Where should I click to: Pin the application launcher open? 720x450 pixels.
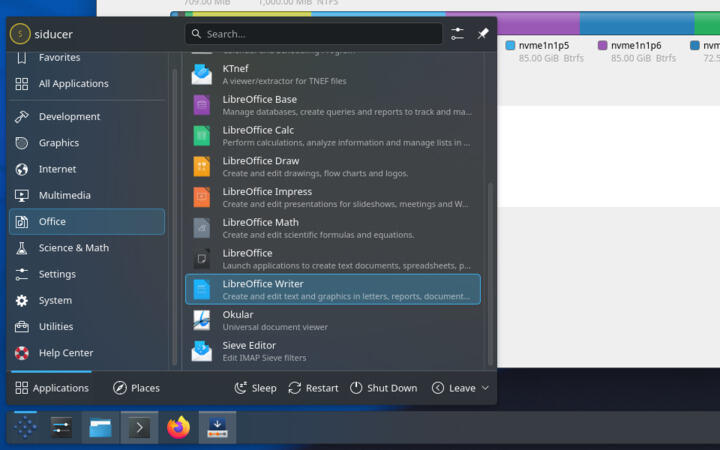pos(483,34)
